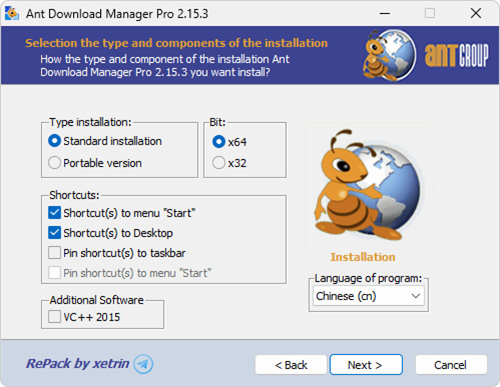Screen dimensions: 500x387
Task: Minimize the installer window
Action: [x=385, y=14]
